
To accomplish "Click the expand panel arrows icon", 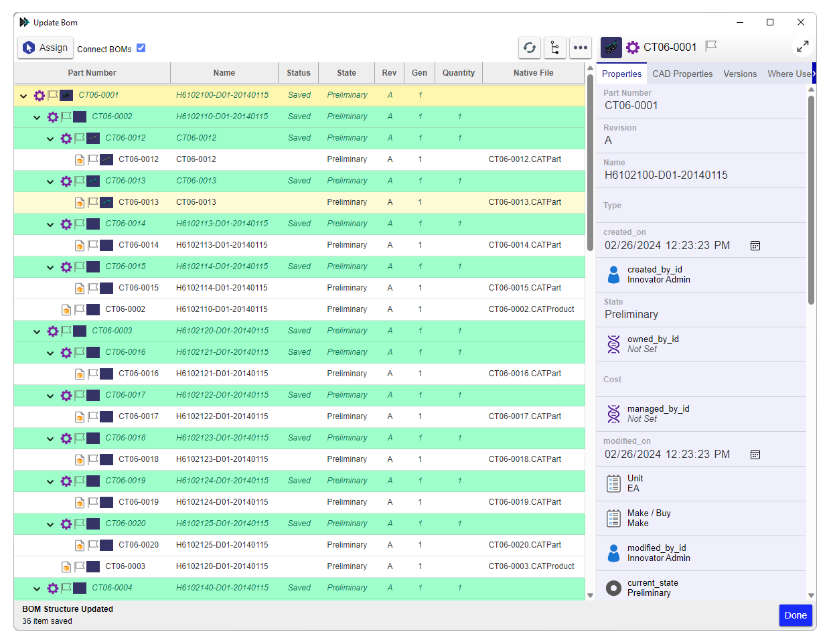I will click(802, 47).
